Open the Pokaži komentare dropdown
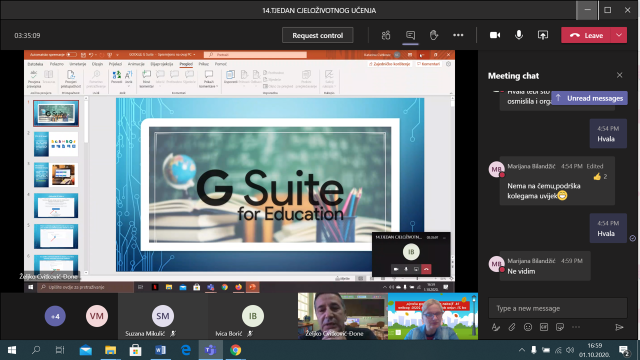The height and width of the screenshot is (360, 640). click(209, 78)
